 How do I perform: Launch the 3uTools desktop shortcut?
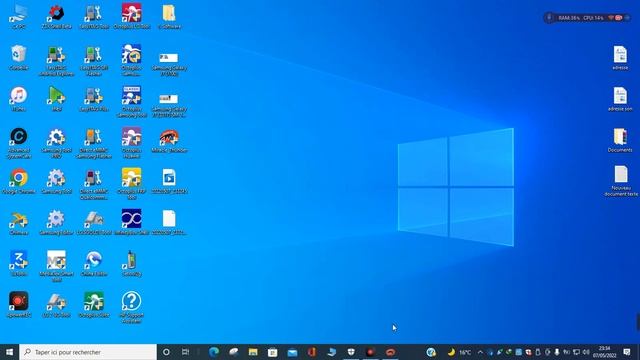(x=19, y=264)
